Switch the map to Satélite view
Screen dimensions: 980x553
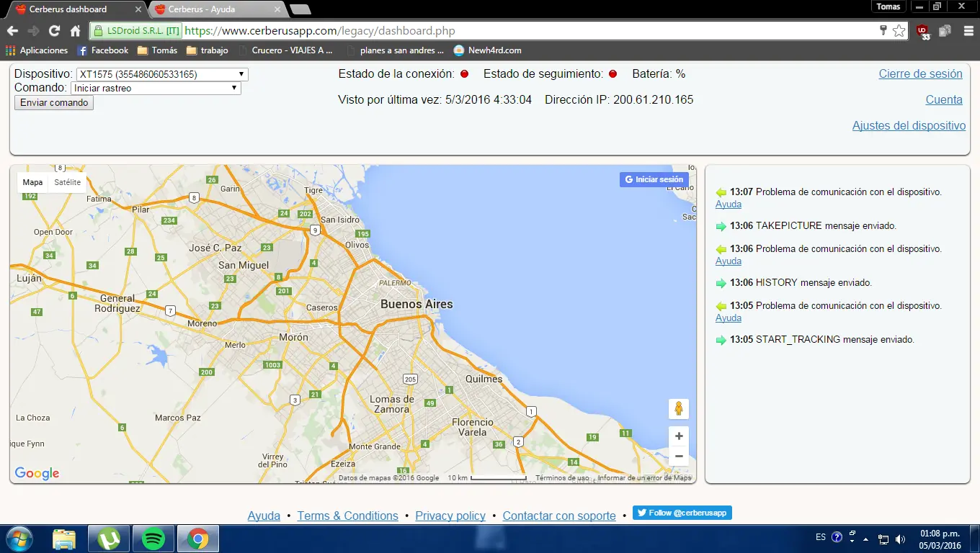tap(68, 182)
